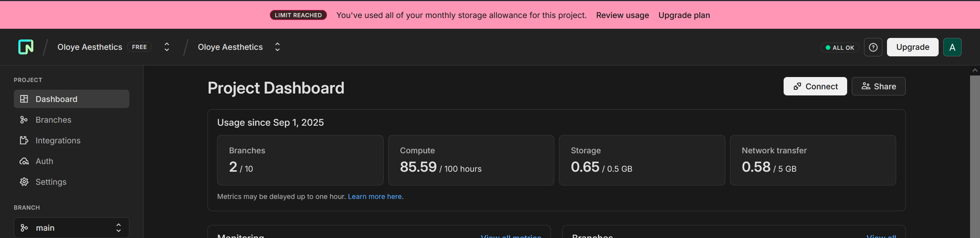Click the Branches sidebar icon
This screenshot has height=238, width=980.
(24, 120)
